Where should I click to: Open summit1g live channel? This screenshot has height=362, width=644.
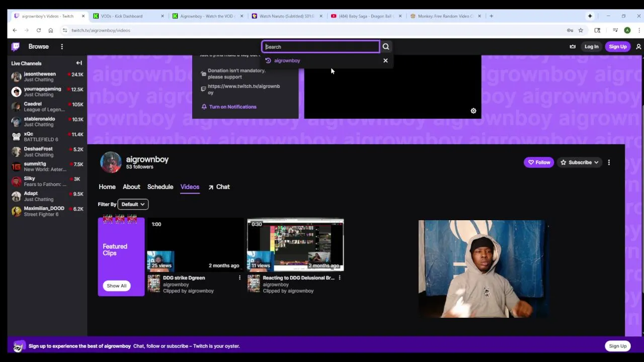click(47, 166)
